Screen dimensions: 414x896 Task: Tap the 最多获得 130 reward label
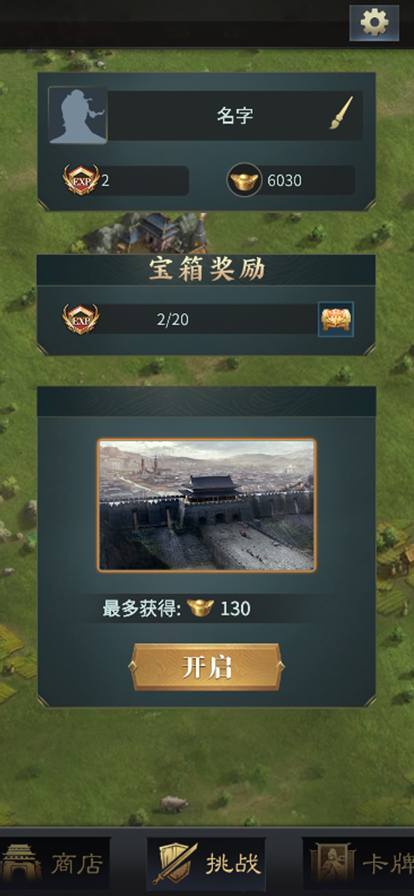(x=177, y=608)
